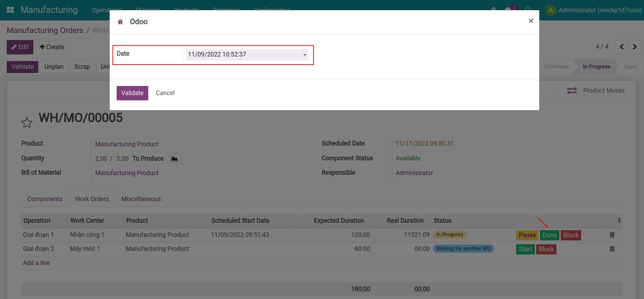644x299 pixels.
Task: Switch to the Components tab
Action: pyautogui.click(x=45, y=199)
